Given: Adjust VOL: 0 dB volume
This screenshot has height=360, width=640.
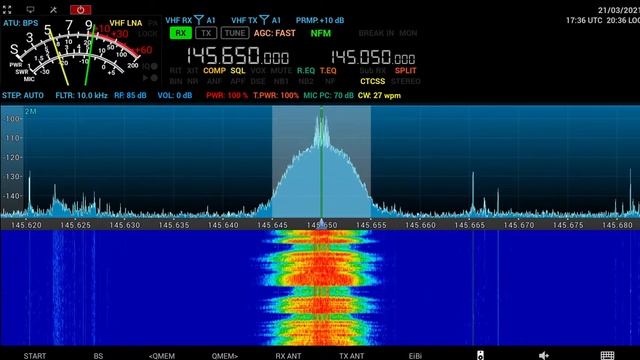Looking at the screenshot, I should pyautogui.click(x=175, y=96).
